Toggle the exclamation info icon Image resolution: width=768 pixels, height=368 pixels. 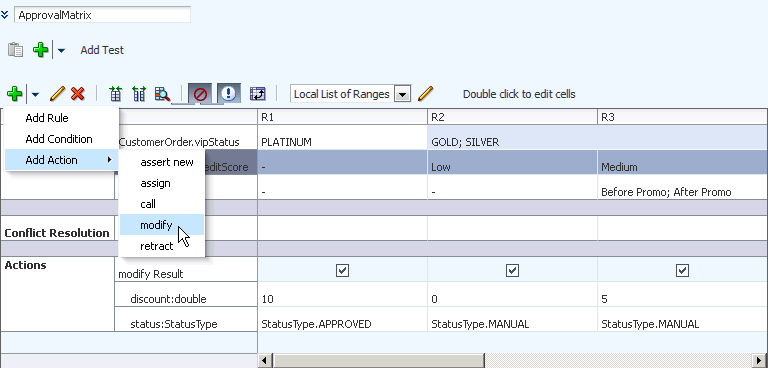tap(229, 94)
